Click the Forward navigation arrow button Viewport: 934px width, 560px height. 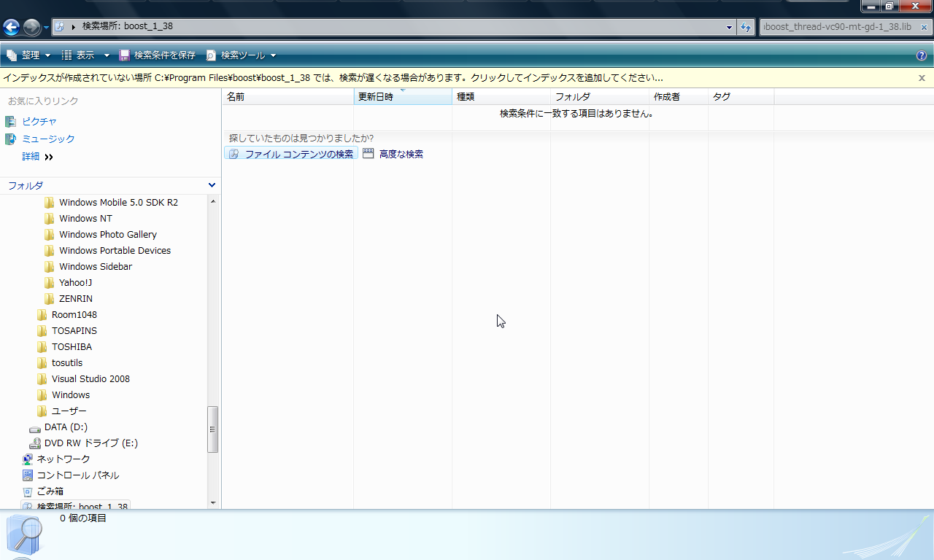[x=31, y=28]
